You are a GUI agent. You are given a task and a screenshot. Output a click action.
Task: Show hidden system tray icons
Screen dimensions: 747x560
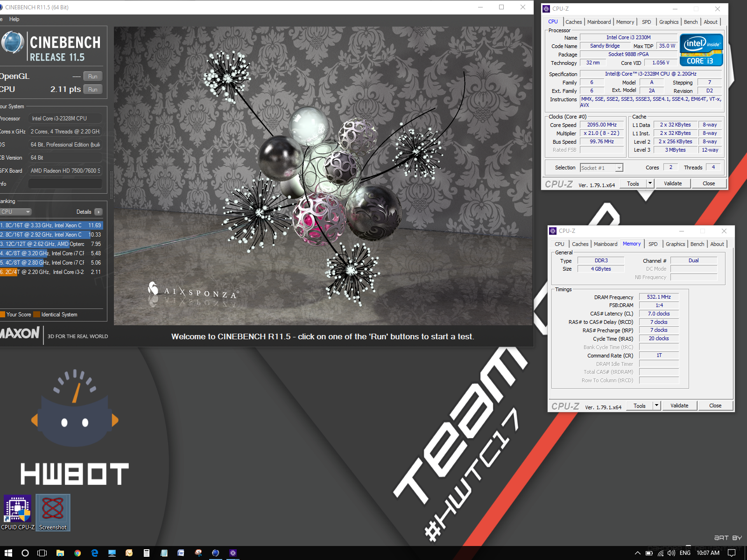click(637, 553)
